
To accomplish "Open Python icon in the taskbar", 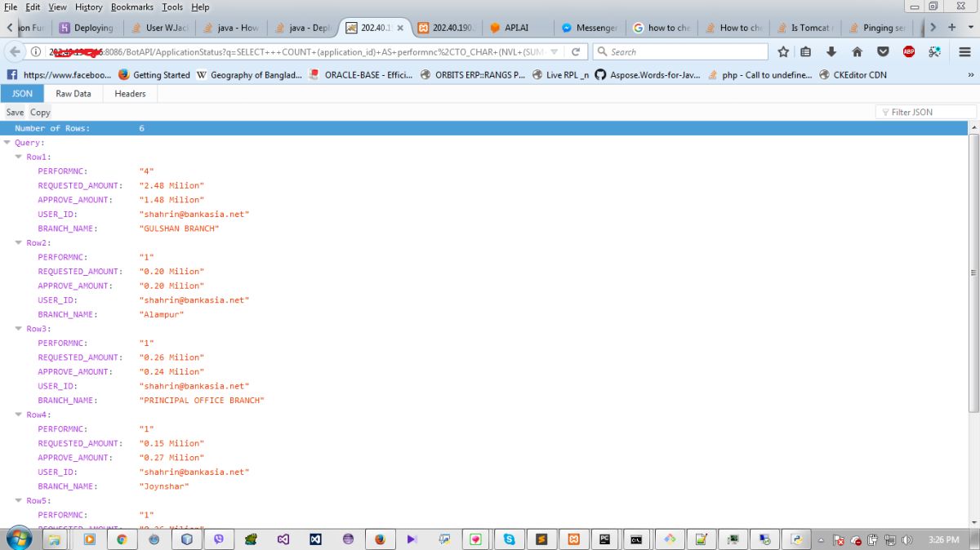I will (795, 539).
